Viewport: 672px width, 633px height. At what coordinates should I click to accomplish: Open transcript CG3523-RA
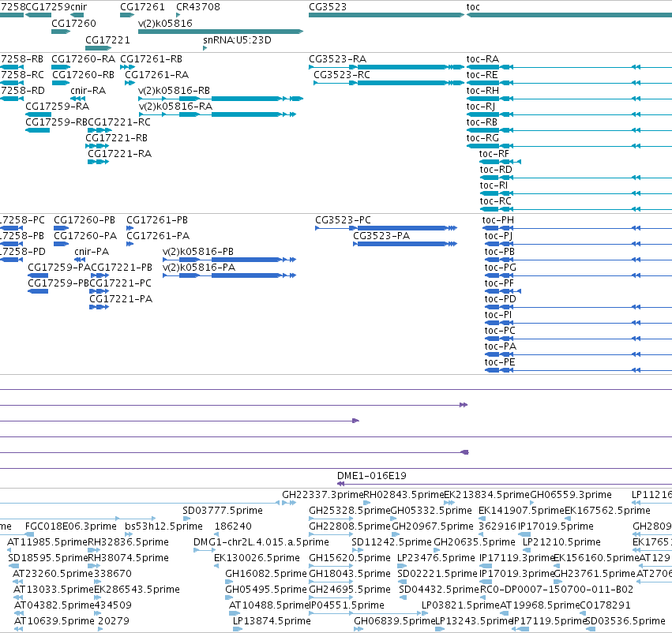tap(338, 58)
